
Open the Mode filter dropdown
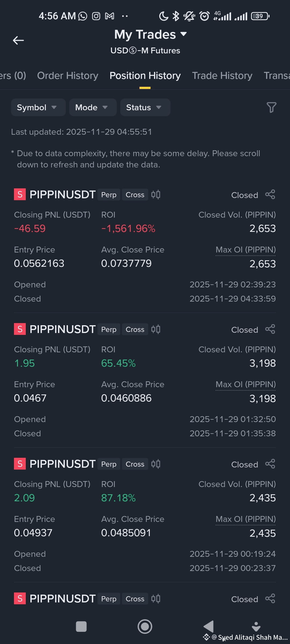(x=93, y=107)
